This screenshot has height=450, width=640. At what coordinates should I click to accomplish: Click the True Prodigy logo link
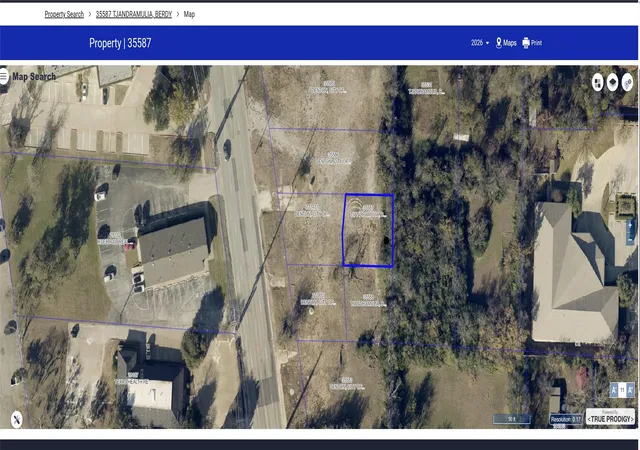pos(610,417)
